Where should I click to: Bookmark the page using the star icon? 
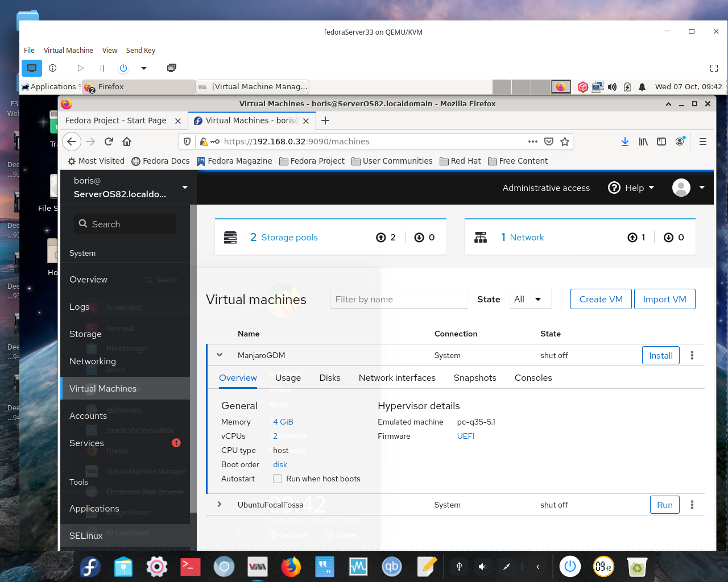tap(564, 142)
